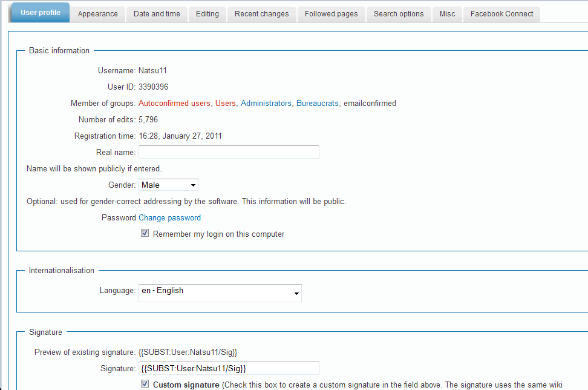Open the Date and time tab

[x=157, y=14]
